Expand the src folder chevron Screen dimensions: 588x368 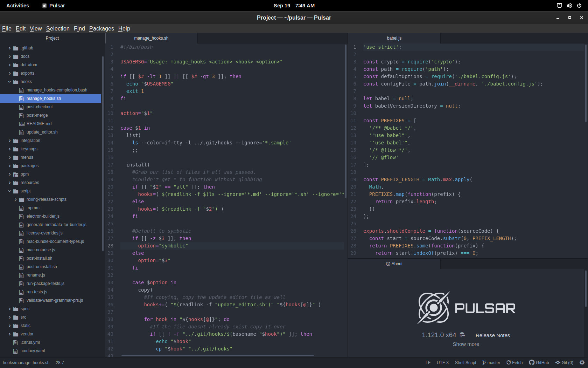9,317
